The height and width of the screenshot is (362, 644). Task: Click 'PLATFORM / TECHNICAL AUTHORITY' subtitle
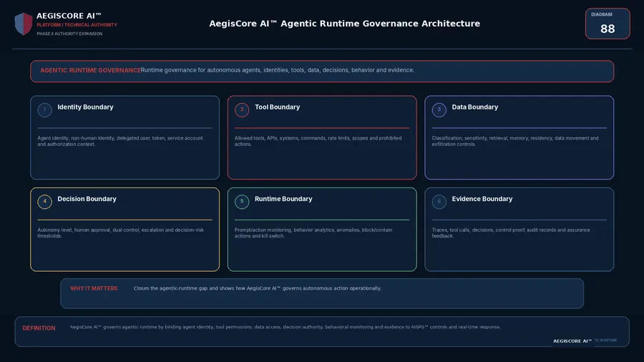point(77,25)
